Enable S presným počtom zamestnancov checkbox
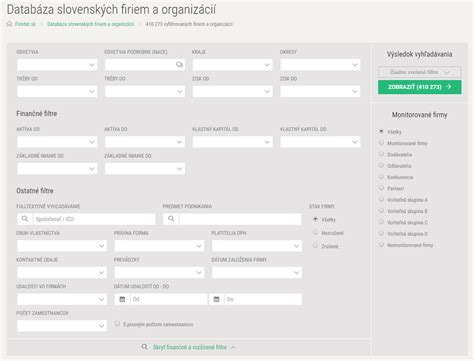The image size is (474, 361). [x=117, y=324]
